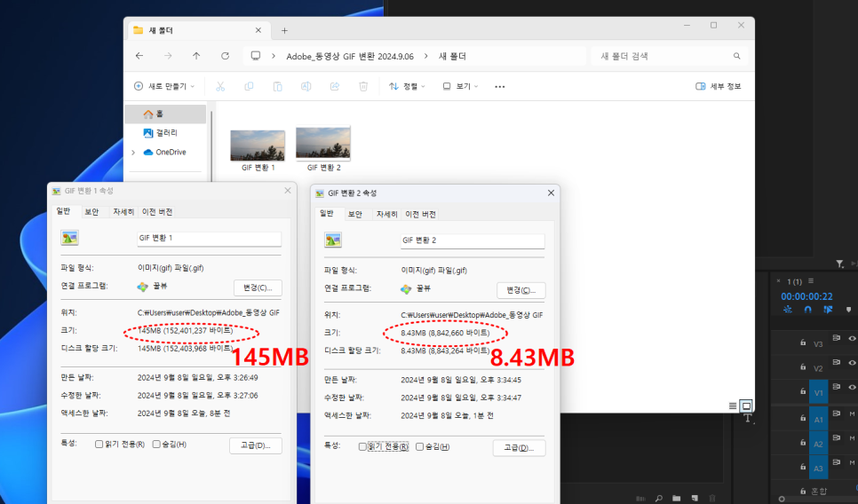Screen dimensions: 858x504
Task: Expand chevron after Adobe_동영상 GIF 변환 breadcrumb
Action: [x=425, y=56]
